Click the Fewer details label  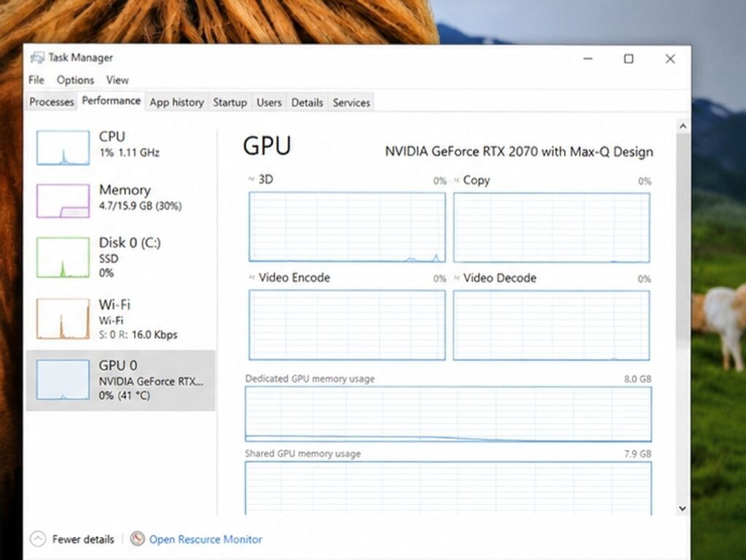point(83,540)
